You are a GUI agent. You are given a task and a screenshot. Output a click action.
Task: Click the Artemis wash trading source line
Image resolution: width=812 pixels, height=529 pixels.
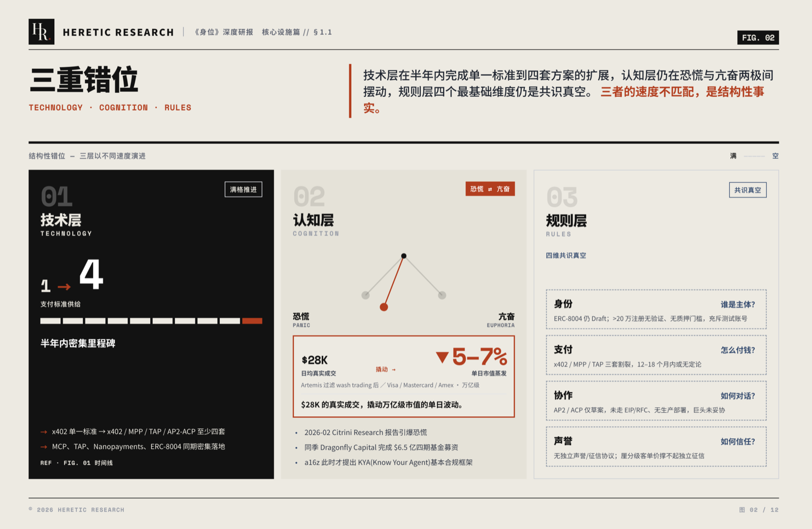point(390,385)
